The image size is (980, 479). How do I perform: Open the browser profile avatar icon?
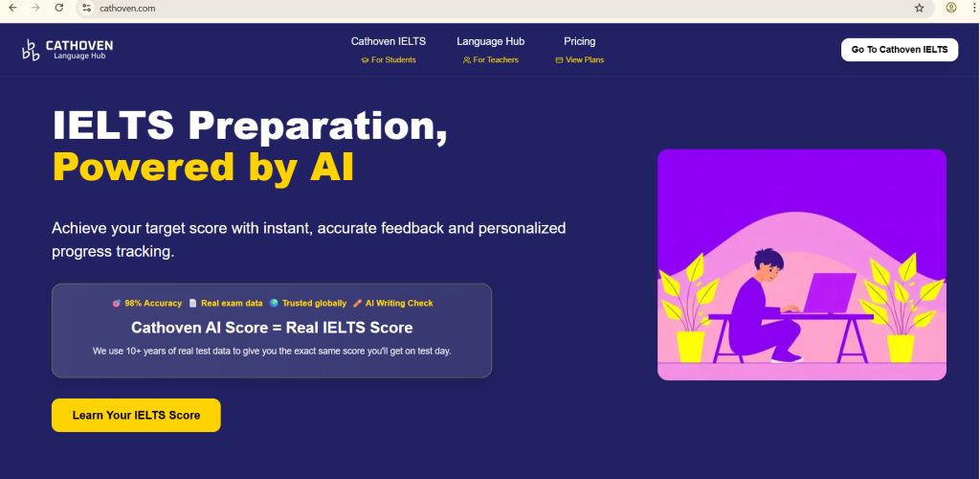(950, 8)
